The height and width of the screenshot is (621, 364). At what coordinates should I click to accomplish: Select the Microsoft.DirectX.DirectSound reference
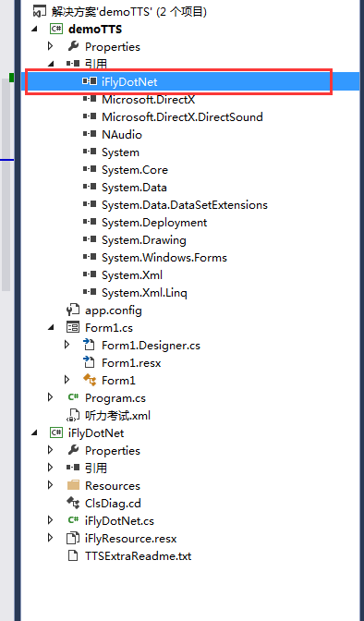(182, 116)
